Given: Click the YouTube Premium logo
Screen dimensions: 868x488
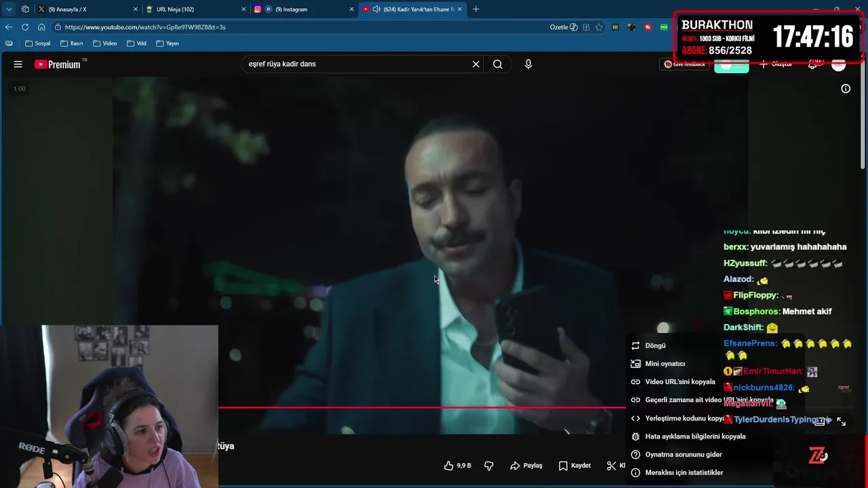Looking at the screenshot, I should (x=58, y=64).
